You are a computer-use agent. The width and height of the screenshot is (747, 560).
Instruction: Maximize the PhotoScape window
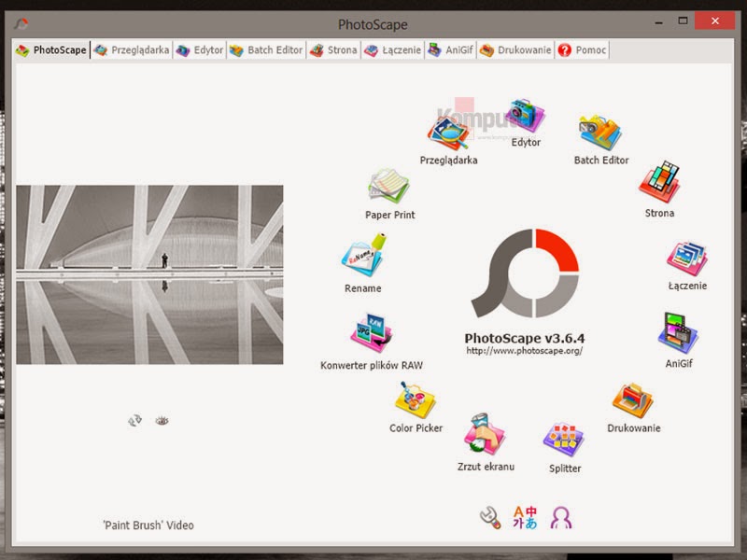(683, 21)
